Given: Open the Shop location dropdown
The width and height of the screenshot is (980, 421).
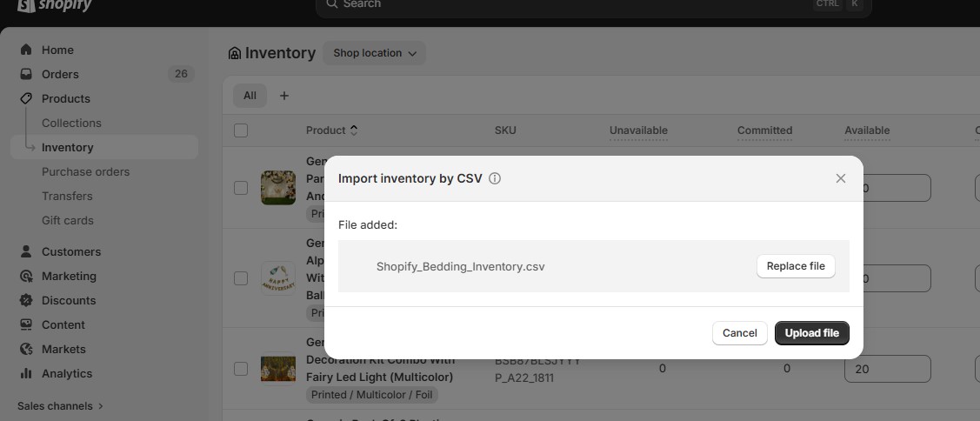Looking at the screenshot, I should pos(374,53).
